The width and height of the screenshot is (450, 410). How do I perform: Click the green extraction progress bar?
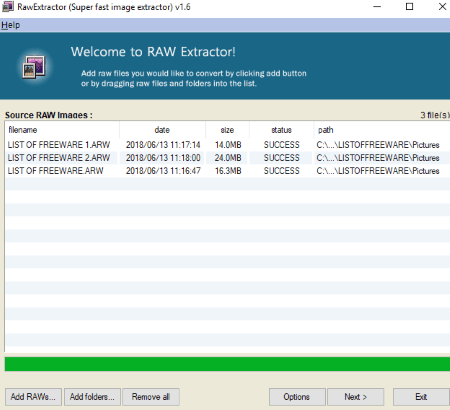coord(227,364)
